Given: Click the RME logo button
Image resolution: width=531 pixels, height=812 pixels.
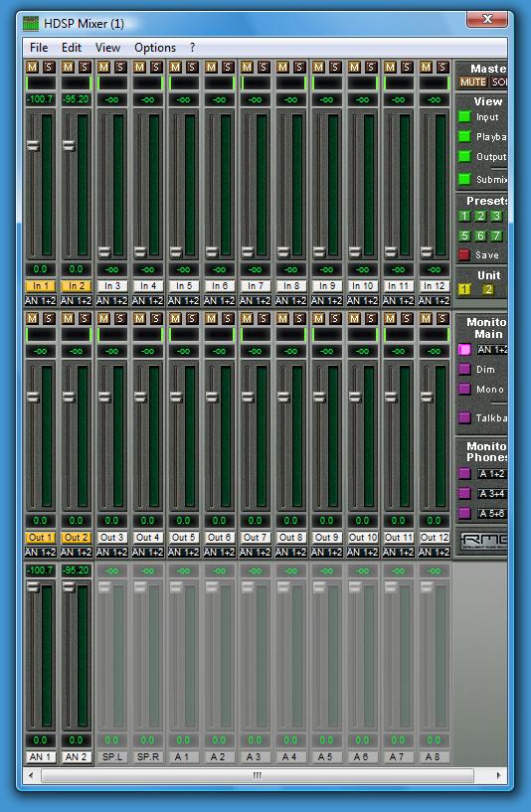Looking at the screenshot, I should coord(483,541).
